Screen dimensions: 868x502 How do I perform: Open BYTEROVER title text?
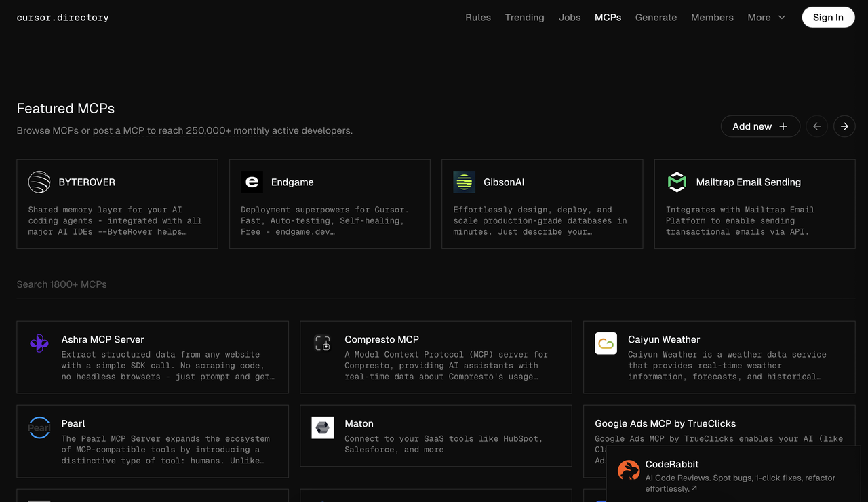click(87, 182)
